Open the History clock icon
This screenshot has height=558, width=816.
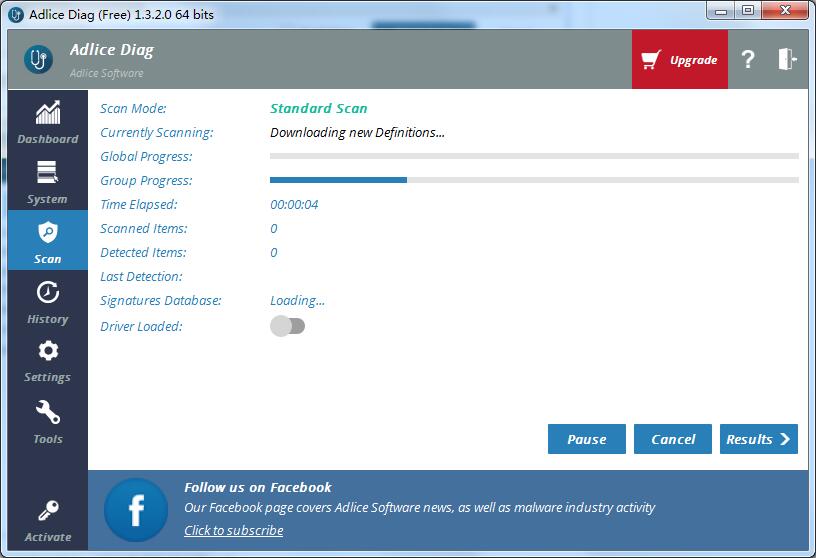[x=48, y=292]
